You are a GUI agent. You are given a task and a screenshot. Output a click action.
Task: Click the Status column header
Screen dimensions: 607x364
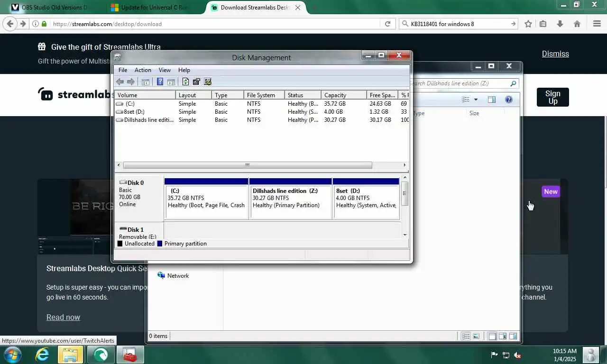tap(303, 95)
